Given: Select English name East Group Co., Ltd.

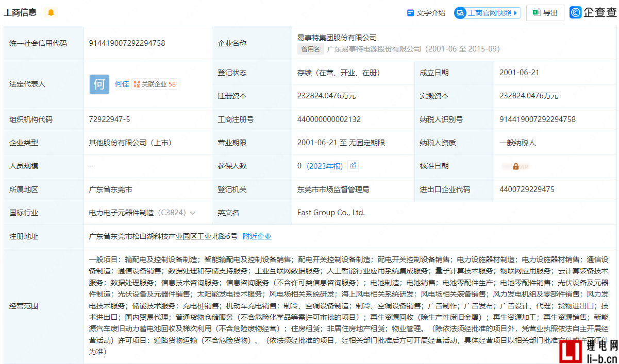Looking at the screenshot, I should [x=331, y=213].
